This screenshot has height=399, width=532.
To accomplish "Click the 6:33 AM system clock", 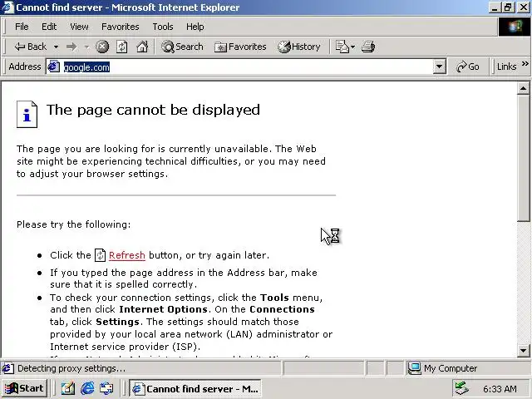I will click(x=500, y=389).
